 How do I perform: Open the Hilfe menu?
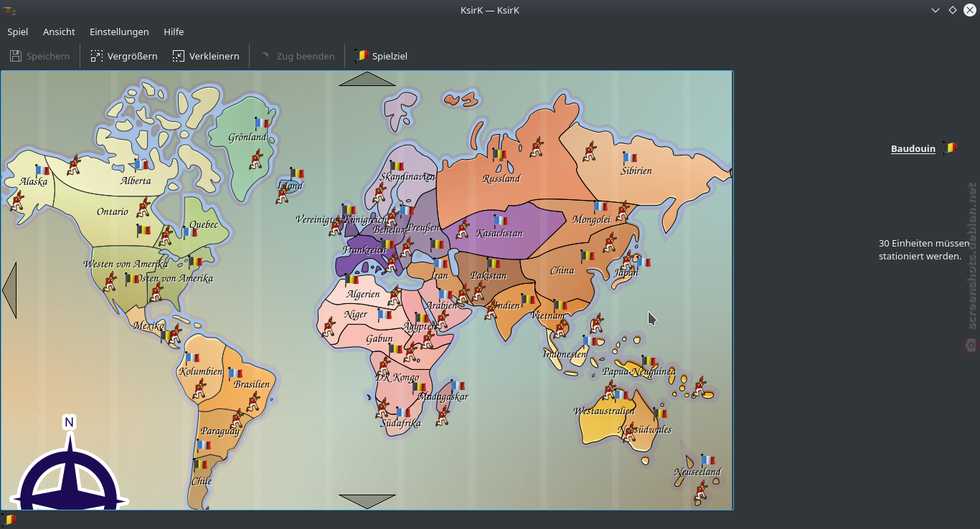pos(174,32)
